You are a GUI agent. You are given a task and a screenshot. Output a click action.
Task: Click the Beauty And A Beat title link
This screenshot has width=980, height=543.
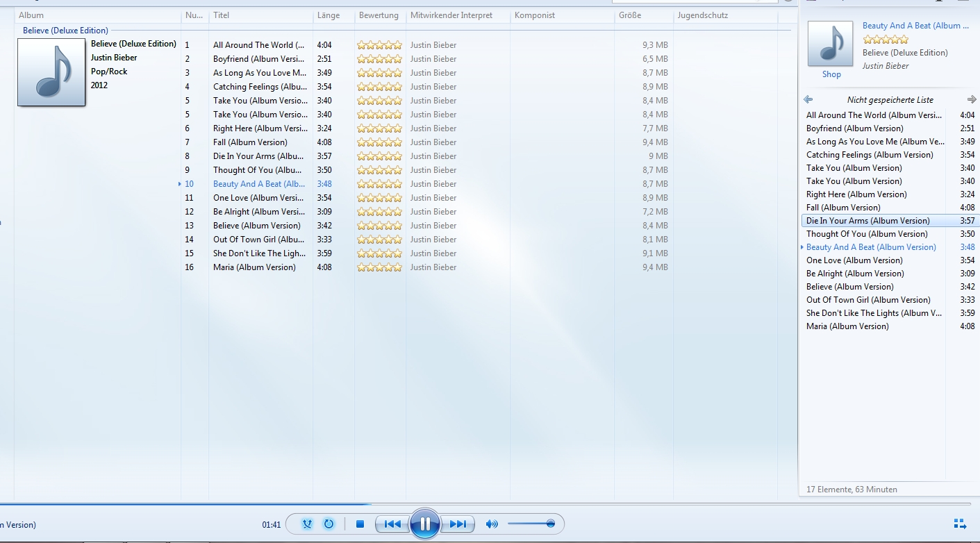(911, 26)
